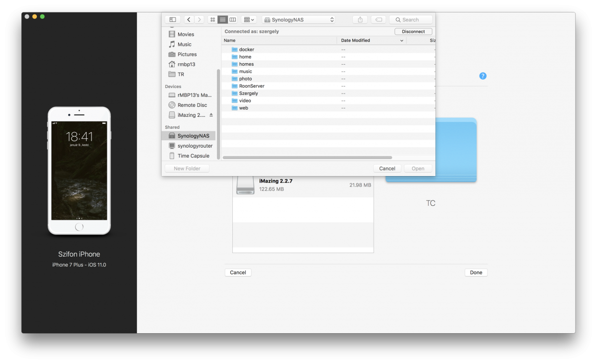Click the New Folder button

[187, 169]
